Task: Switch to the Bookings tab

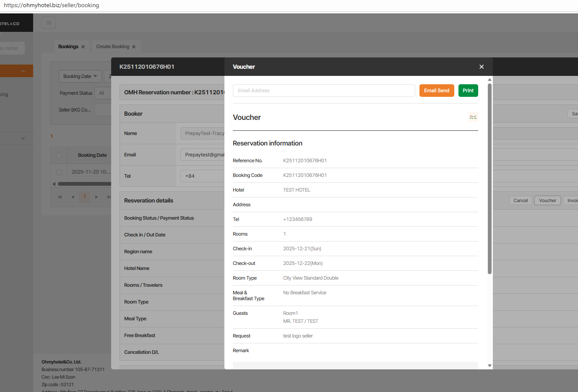Action: pos(68,47)
